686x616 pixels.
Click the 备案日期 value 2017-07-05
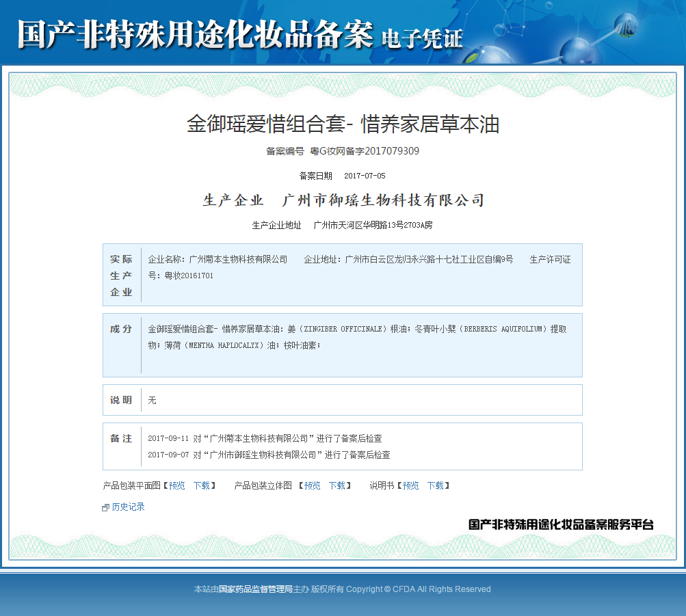365,176
